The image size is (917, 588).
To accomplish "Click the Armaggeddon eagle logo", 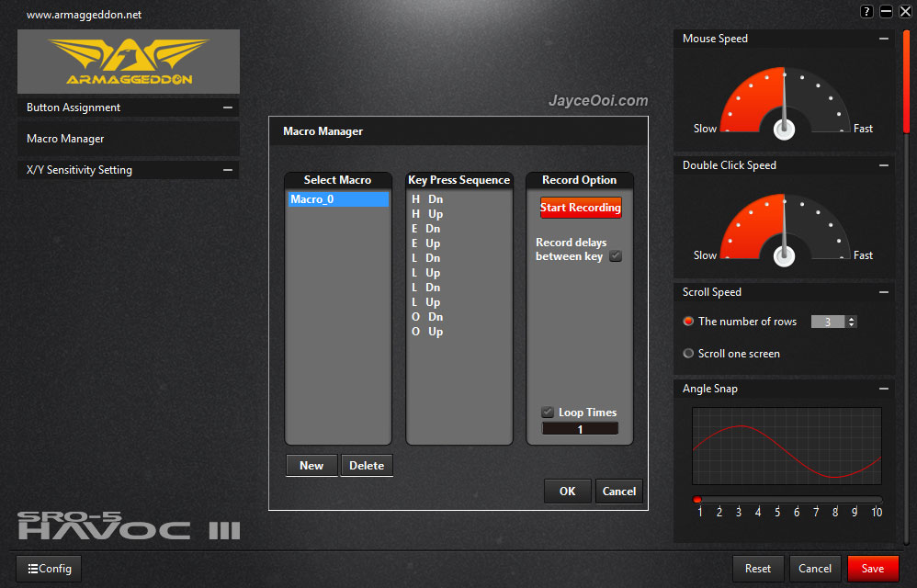I will pyautogui.click(x=129, y=62).
